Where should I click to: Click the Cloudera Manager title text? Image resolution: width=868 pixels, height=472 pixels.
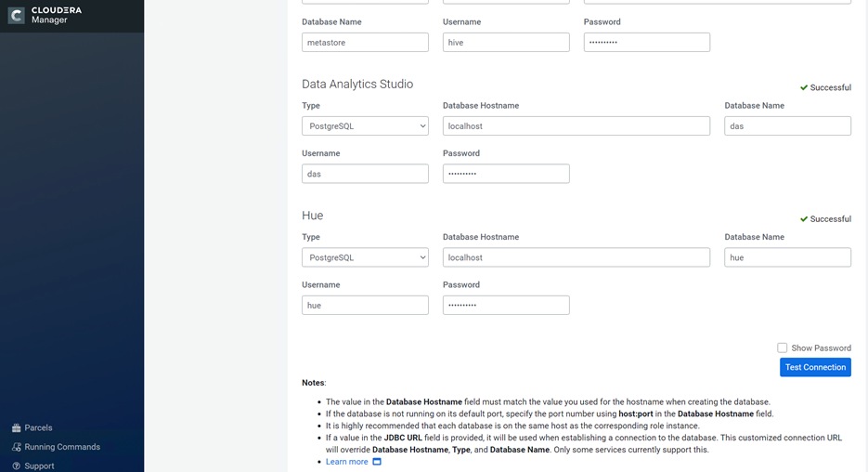(57, 15)
